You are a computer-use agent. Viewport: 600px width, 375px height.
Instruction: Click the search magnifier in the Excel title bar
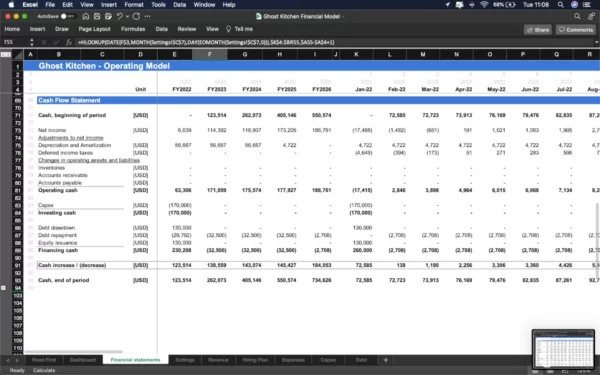[x=577, y=16]
